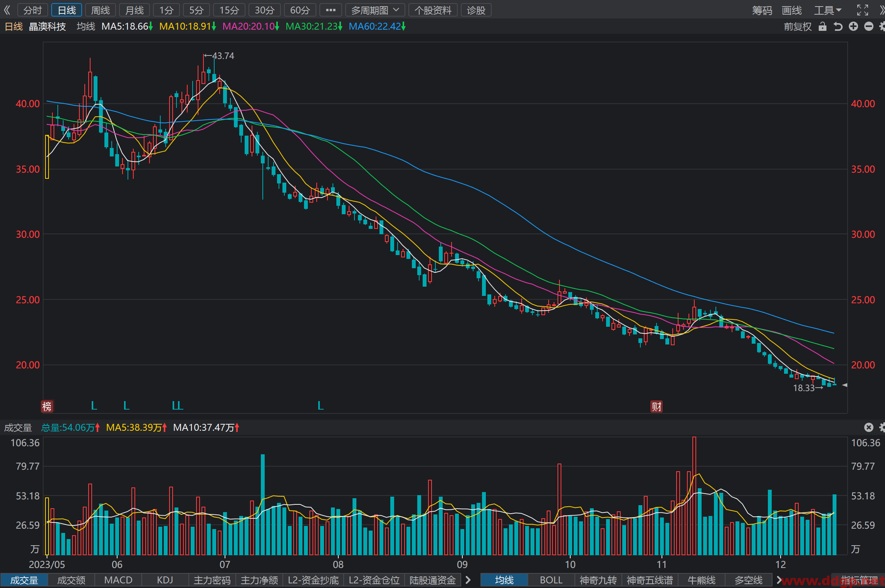Screen dimensions: 885x588
Task: Click the 诊股 diagnosis button
Action: [476, 10]
